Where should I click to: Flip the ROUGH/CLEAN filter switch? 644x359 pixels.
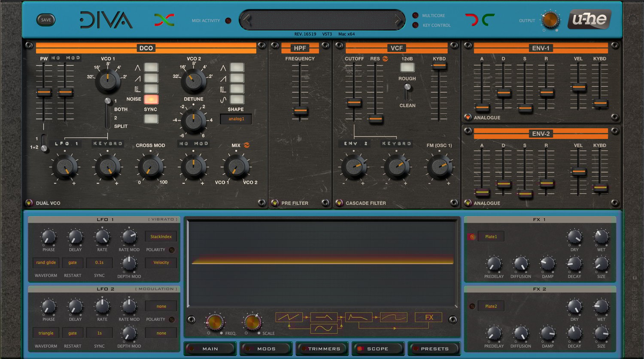click(407, 91)
